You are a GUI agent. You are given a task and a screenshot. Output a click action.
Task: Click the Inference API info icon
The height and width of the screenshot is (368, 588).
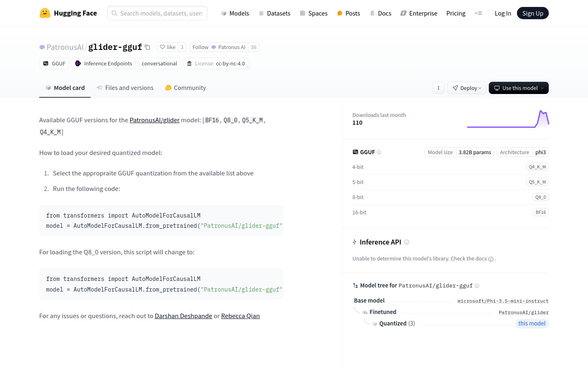(x=407, y=242)
